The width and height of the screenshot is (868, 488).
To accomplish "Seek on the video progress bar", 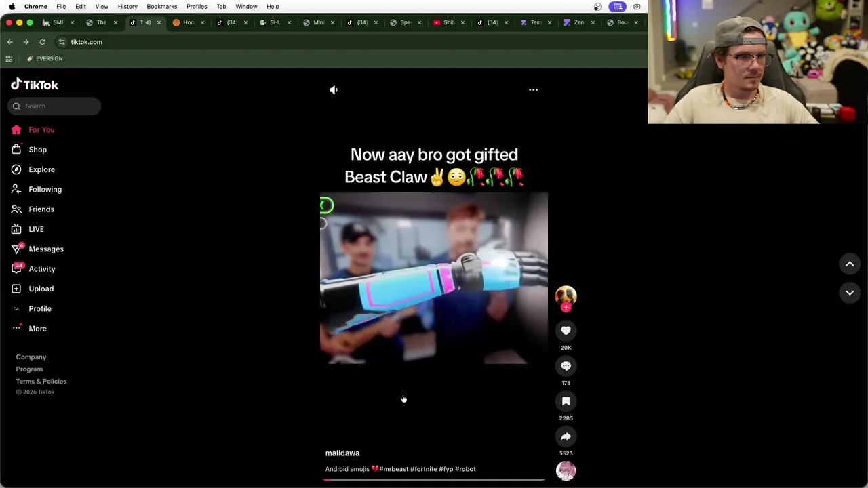I will (433, 479).
